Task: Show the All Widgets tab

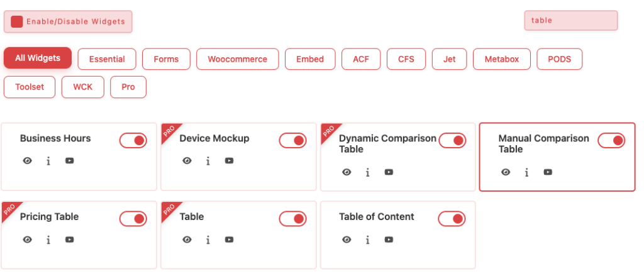Action: click(x=38, y=58)
